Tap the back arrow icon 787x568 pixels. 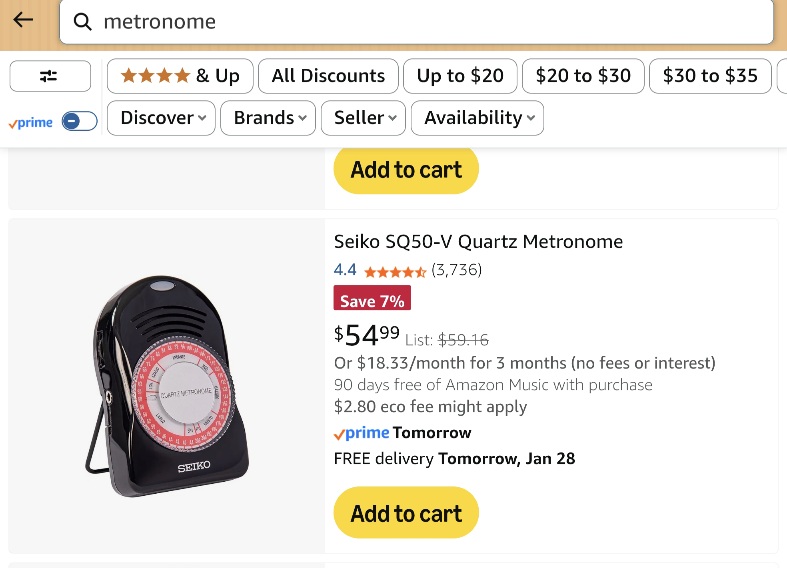pyautogui.click(x=23, y=21)
